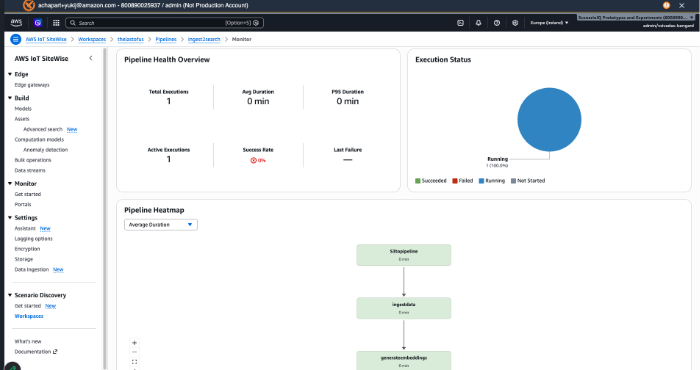The height and width of the screenshot is (370, 700).
Task: Open Bulk operations in the sidebar
Action: [33, 160]
